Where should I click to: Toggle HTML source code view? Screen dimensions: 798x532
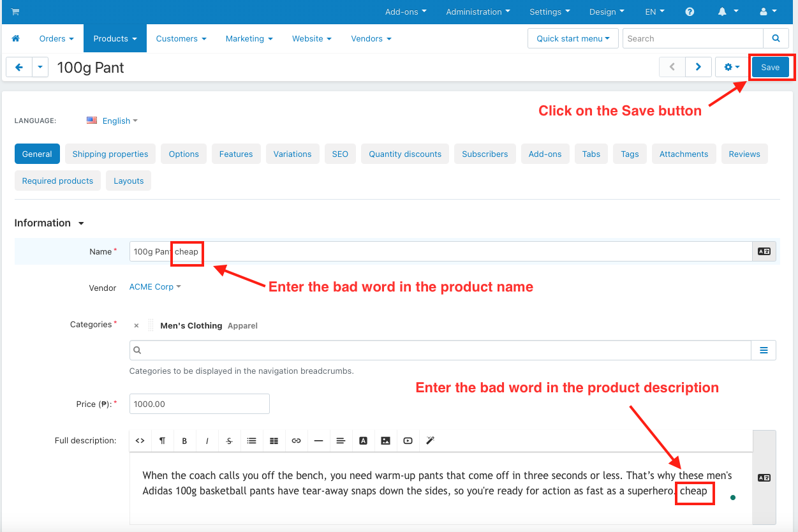[140, 441]
